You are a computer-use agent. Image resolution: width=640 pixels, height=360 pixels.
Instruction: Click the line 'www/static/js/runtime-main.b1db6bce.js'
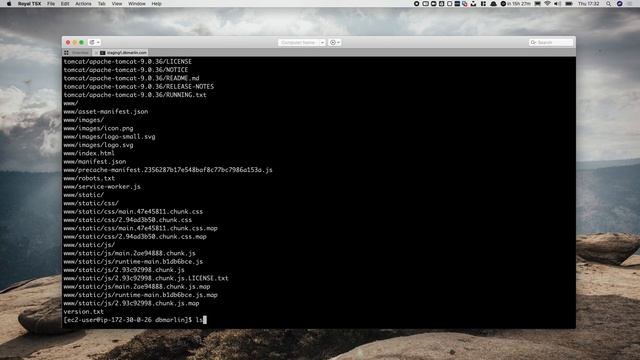[x=133, y=262]
